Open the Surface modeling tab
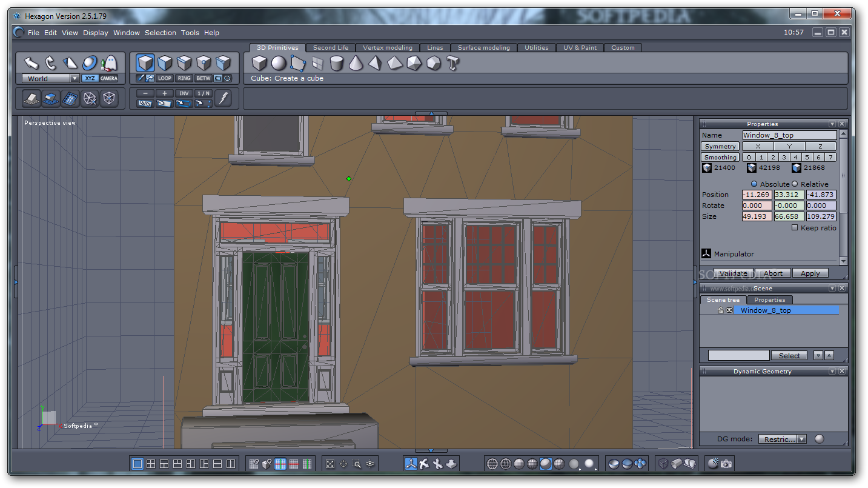This screenshot has height=488, width=868. (484, 47)
